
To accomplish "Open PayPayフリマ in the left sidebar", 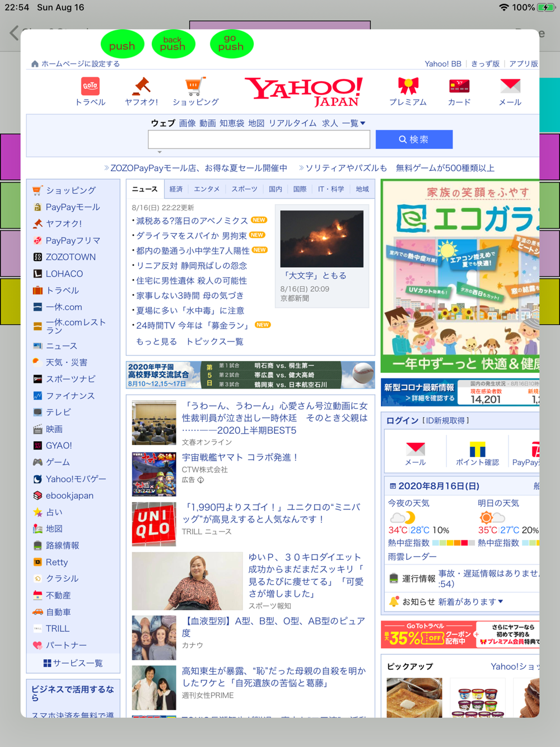I will coord(73,240).
